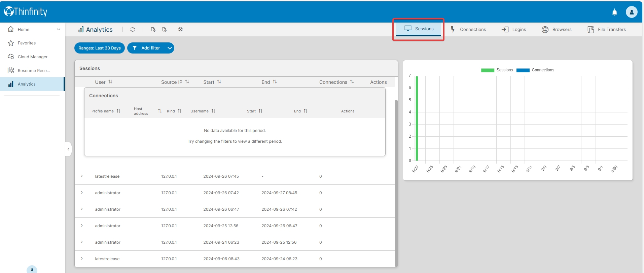Expand the Add filter dropdown arrow
Screen dimensions: 644x273
click(x=170, y=48)
